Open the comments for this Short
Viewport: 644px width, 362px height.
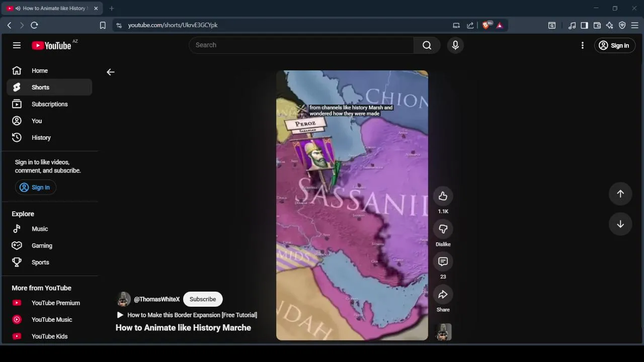click(443, 261)
